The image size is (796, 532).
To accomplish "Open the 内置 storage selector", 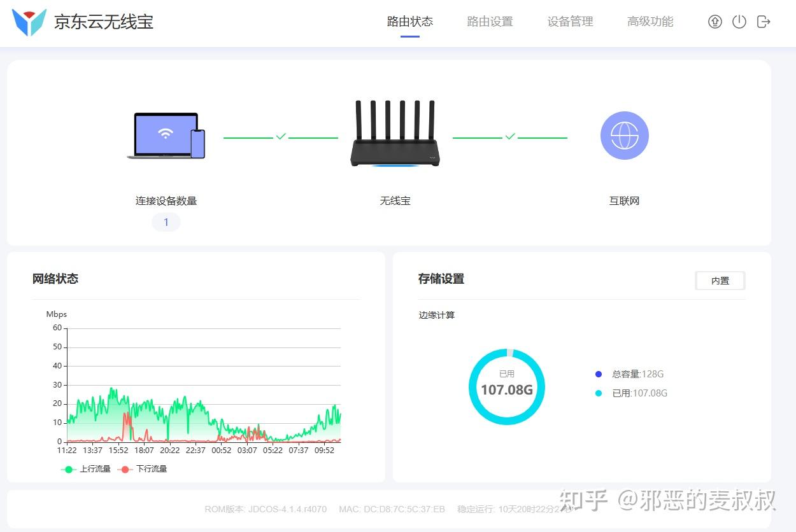I will tap(720, 280).
